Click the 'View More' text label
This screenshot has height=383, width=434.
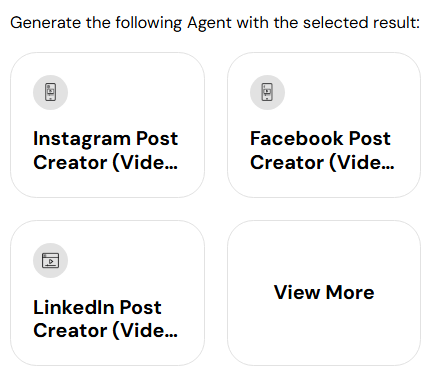[x=324, y=292]
